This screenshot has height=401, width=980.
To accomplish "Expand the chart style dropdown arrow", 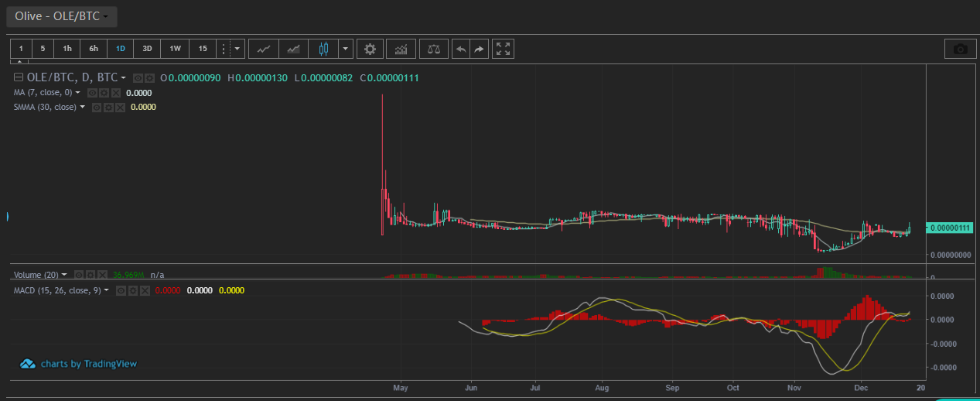I will [345, 49].
